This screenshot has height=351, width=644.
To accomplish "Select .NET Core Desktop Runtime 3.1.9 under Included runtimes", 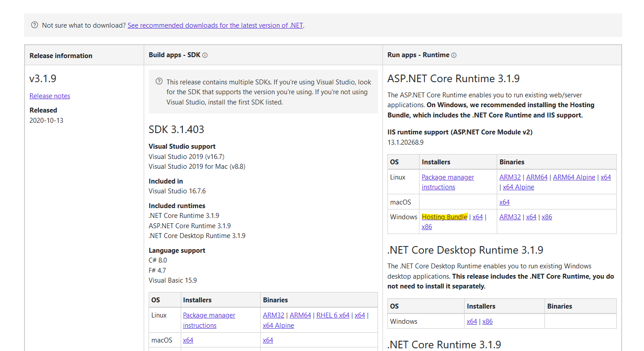I will [197, 236].
